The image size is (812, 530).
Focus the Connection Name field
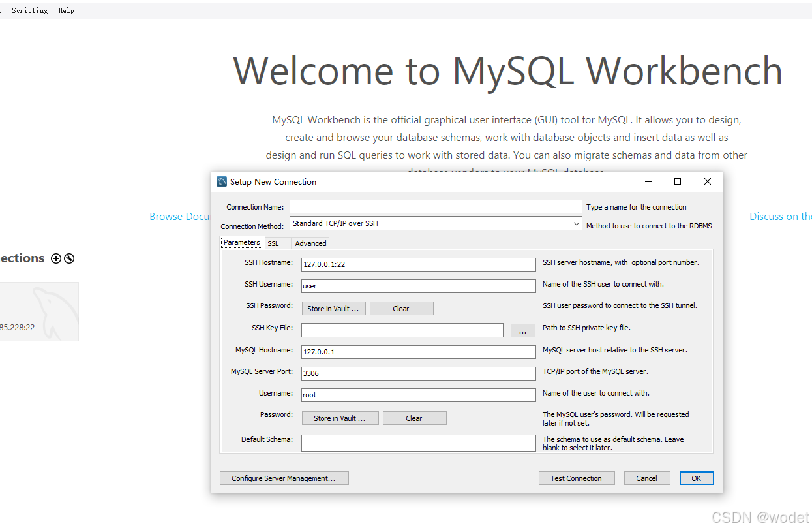436,207
